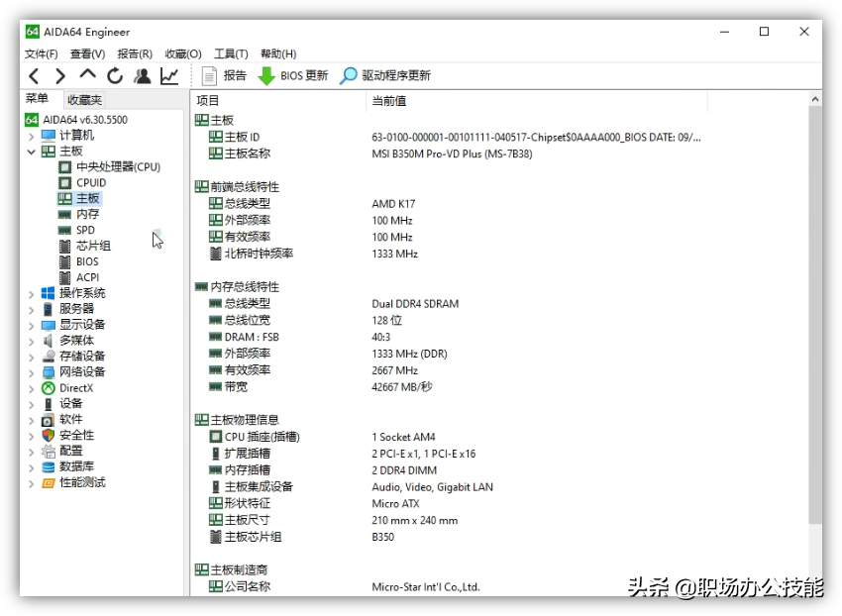Expand the 操作系统 node arrow

(x=31, y=294)
